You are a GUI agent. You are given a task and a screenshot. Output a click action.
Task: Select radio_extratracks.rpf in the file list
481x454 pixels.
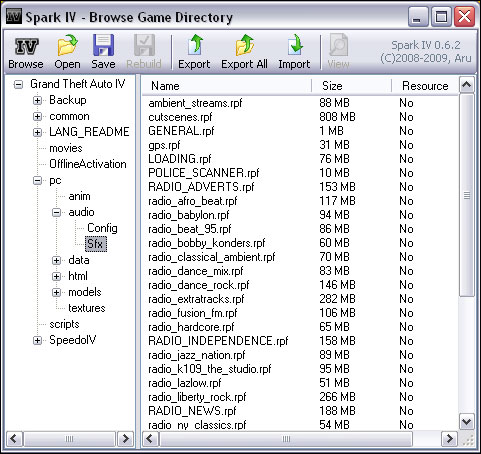pyautogui.click(x=196, y=299)
